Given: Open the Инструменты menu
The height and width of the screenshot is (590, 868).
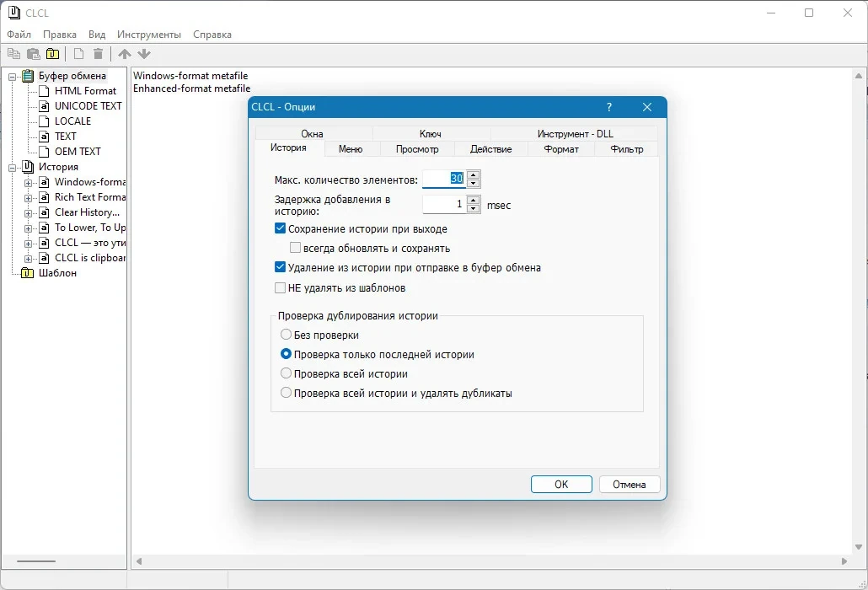Looking at the screenshot, I should (149, 35).
